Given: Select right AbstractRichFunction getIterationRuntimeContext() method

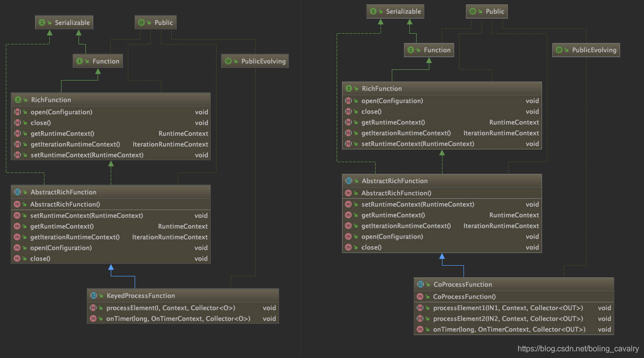Looking at the screenshot, I should pyautogui.click(x=406, y=226).
